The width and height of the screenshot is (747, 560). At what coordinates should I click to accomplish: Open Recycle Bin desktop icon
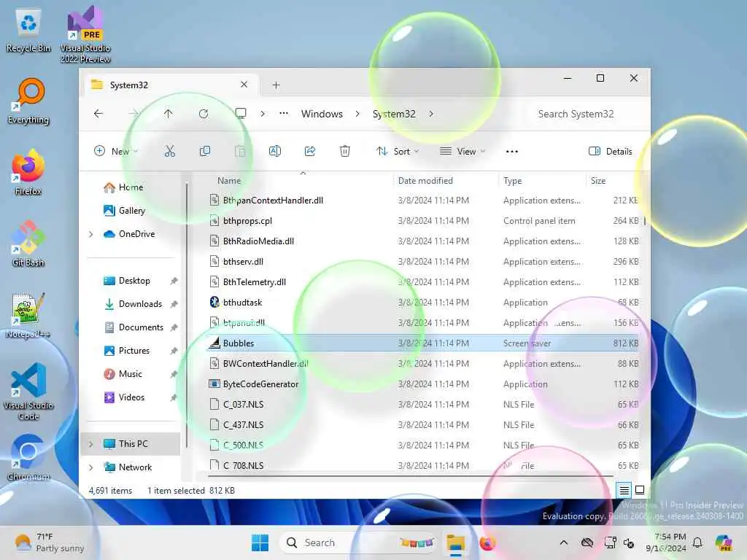click(x=28, y=31)
